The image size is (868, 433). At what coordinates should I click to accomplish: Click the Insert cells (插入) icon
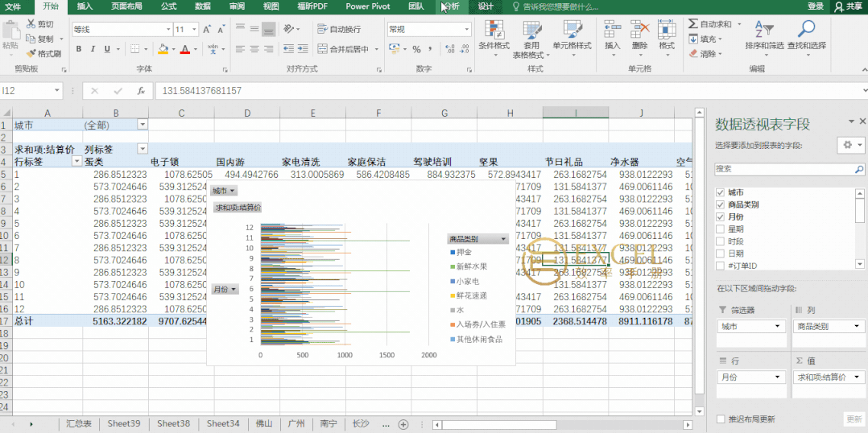click(x=612, y=28)
